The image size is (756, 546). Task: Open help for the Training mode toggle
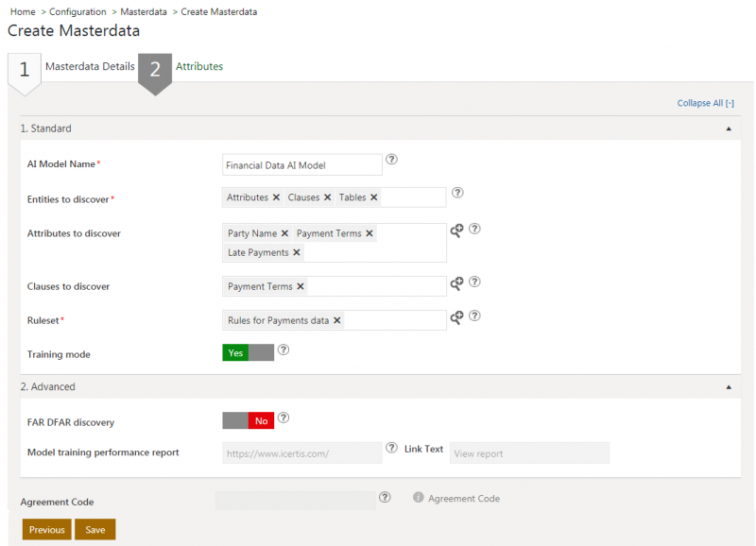click(x=283, y=350)
